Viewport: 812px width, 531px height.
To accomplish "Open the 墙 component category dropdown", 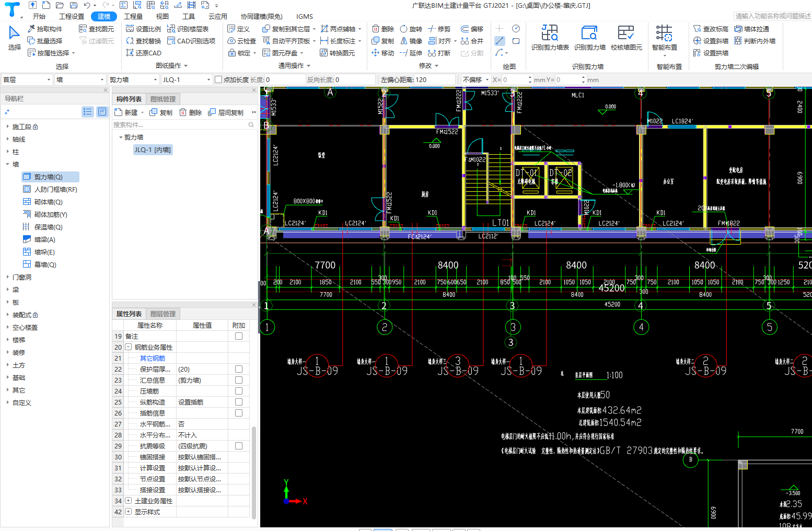I will point(80,79).
